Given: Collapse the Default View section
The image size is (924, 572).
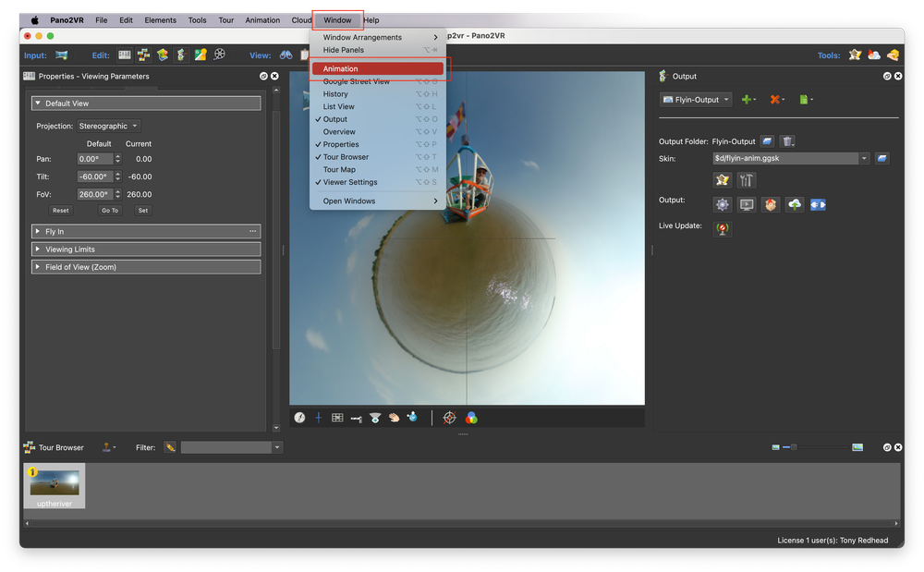Looking at the screenshot, I should pyautogui.click(x=146, y=103).
